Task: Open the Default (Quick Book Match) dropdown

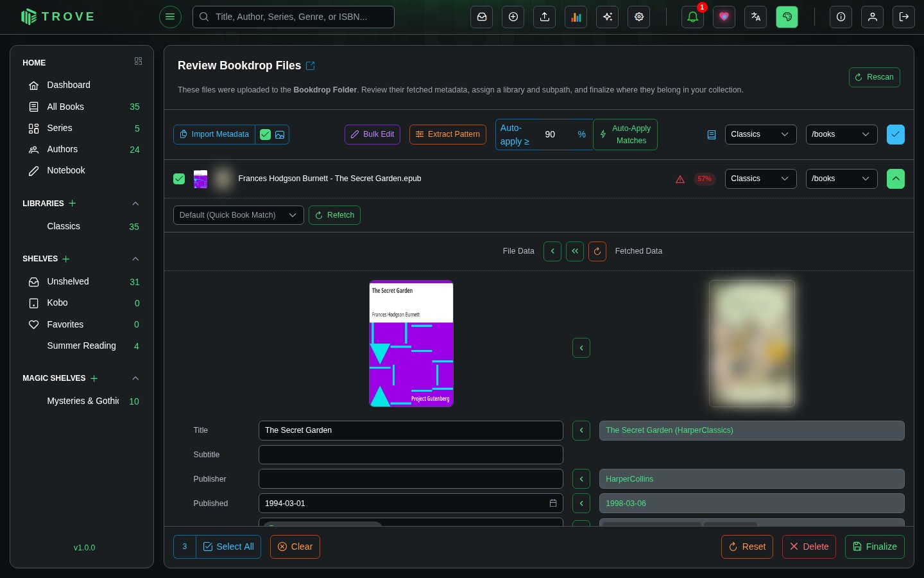Action: [238, 215]
